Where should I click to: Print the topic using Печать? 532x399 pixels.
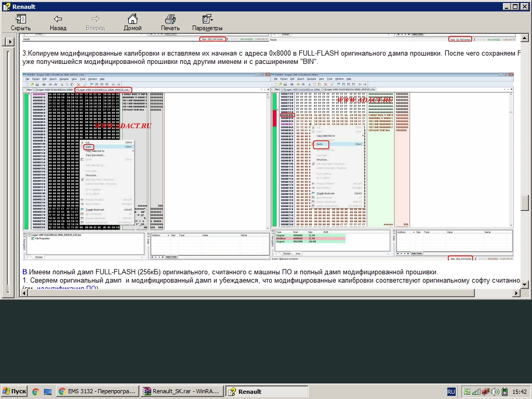click(x=170, y=23)
